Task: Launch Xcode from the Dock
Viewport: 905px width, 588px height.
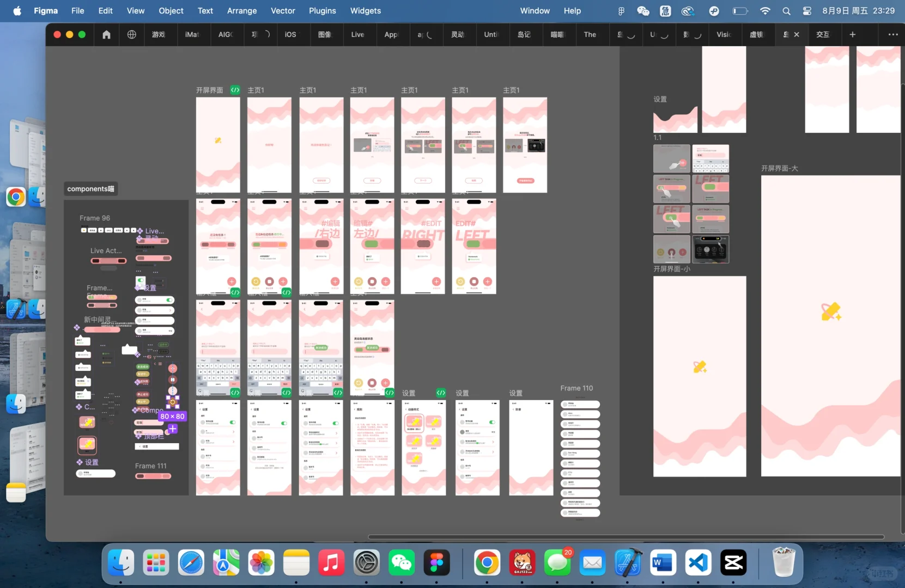Action: pyautogui.click(x=628, y=562)
